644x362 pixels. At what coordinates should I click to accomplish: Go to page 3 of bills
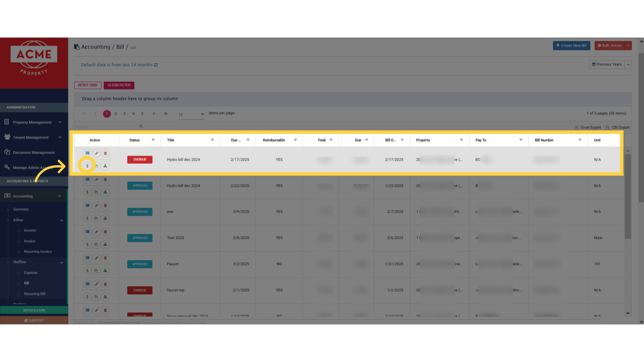pyautogui.click(x=124, y=114)
